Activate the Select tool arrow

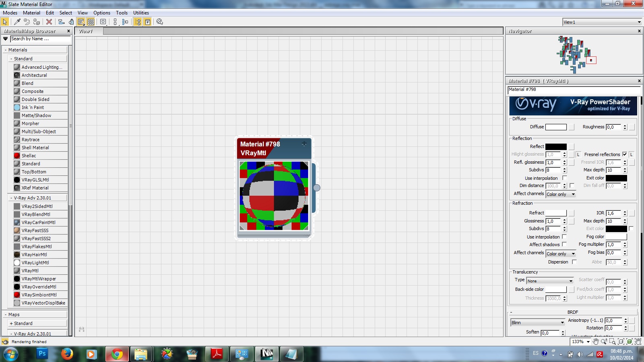[x=5, y=22]
